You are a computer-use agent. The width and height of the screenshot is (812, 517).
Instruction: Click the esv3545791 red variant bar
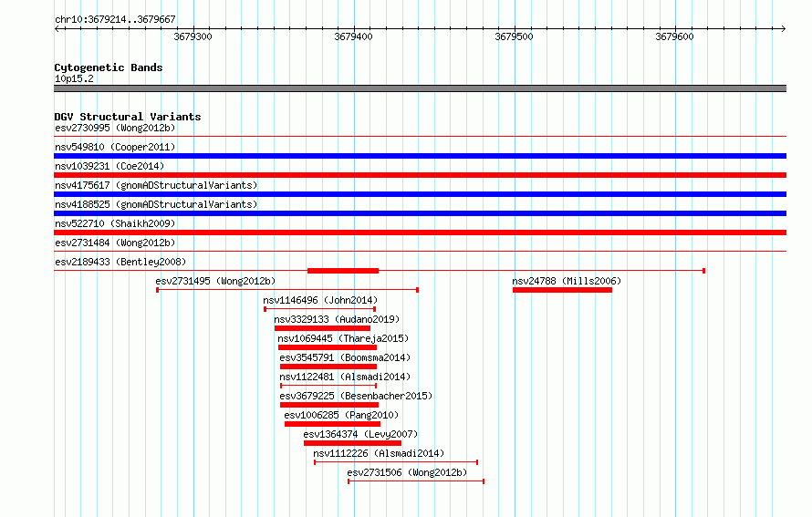pos(328,367)
